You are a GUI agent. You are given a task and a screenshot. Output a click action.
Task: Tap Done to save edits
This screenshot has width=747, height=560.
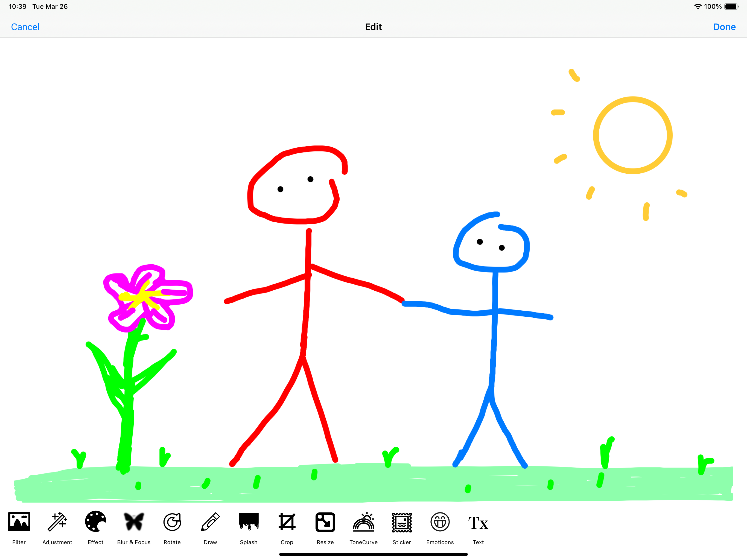pyautogui.click(x=724, y=27)
